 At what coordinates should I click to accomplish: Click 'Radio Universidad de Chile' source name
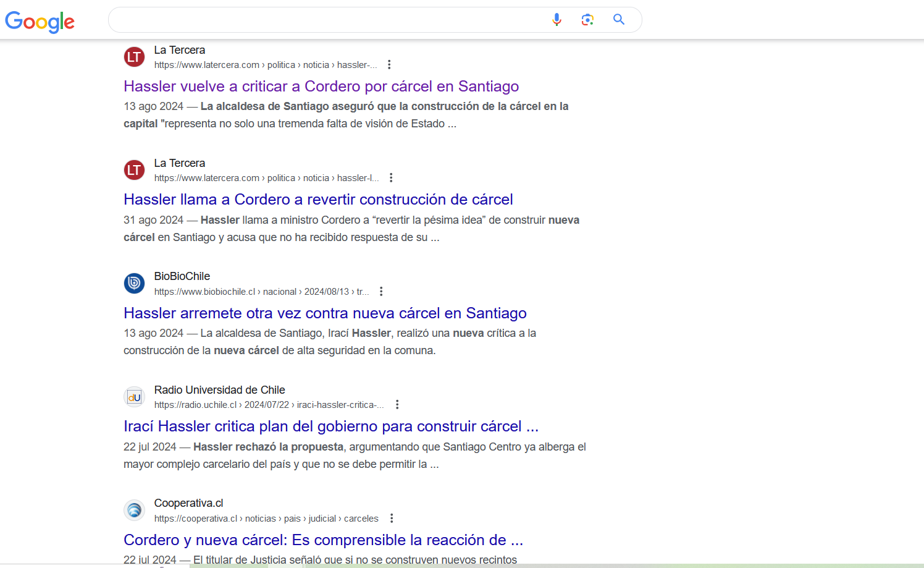220,390
